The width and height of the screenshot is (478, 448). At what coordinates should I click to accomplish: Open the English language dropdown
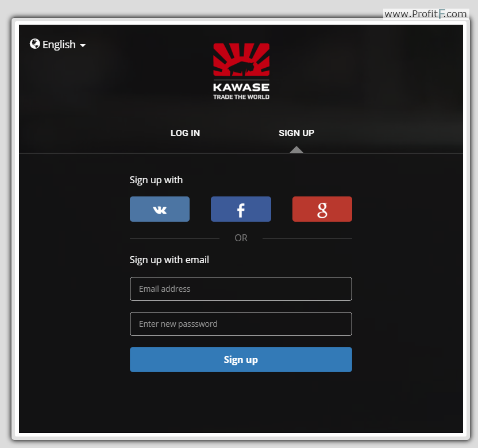click(x=58, y=45)
